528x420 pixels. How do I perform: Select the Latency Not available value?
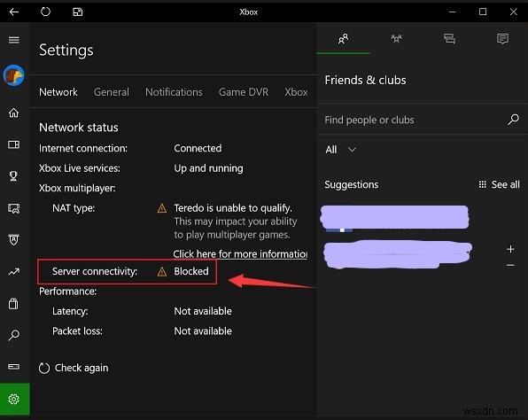point(203,311)
